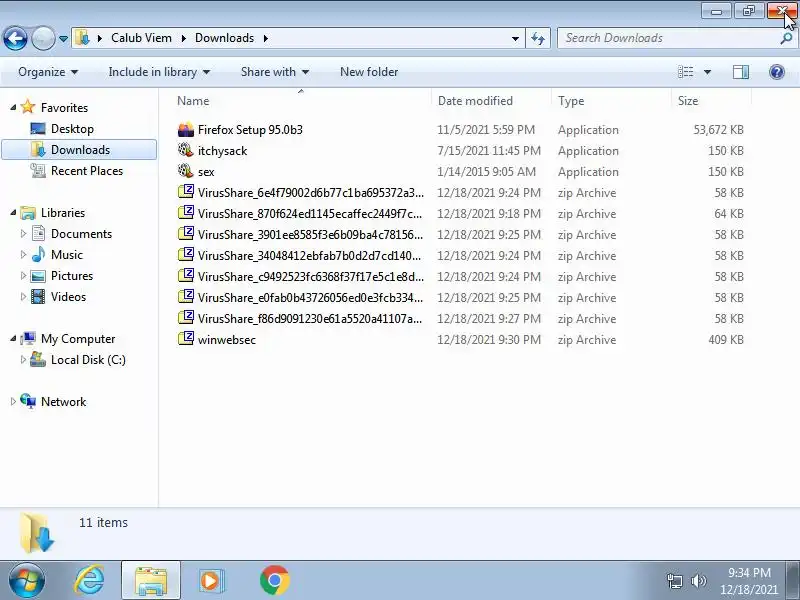This screenshot has width=800, height=600.
Task: Select Downloads in Favorites
Action: (80, 149)
